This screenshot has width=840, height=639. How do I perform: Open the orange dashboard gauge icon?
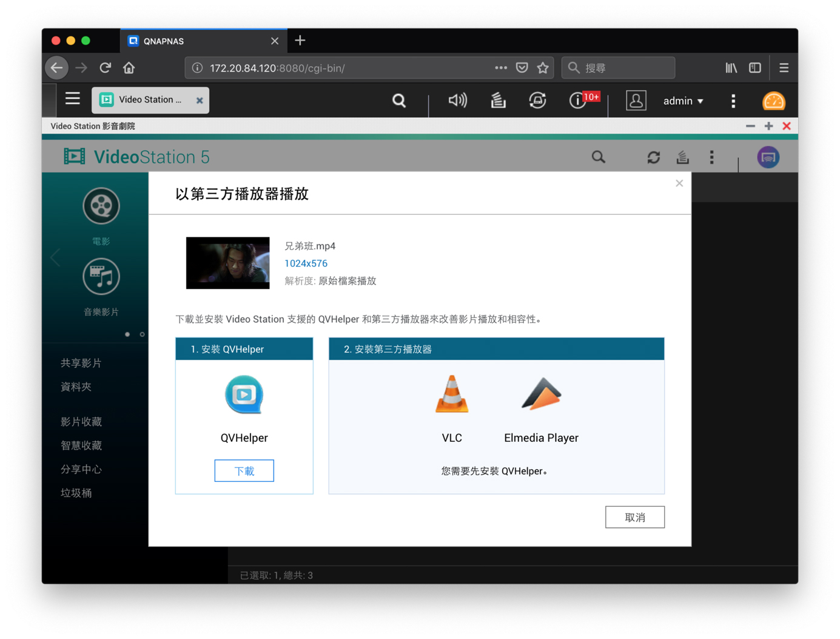click(773, 101)
